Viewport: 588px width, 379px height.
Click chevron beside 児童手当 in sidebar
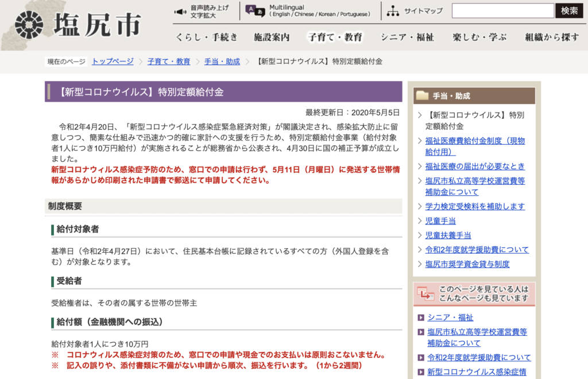coord(420,221)
